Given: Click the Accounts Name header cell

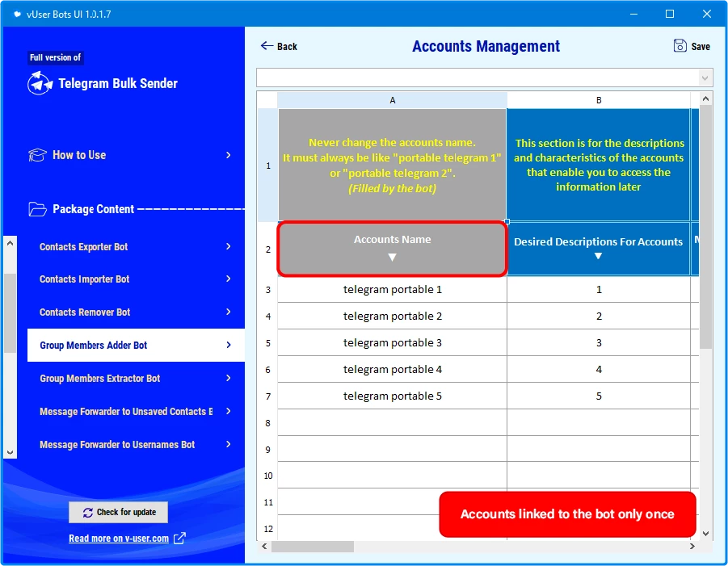Looking at the screenshot, I should click(x=393, y=249).
